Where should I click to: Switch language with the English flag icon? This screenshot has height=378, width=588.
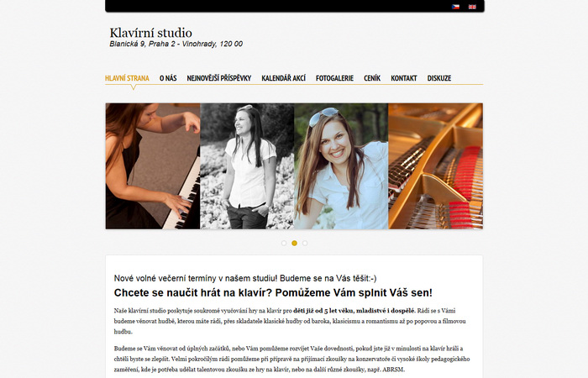click(x=472, y=7)
